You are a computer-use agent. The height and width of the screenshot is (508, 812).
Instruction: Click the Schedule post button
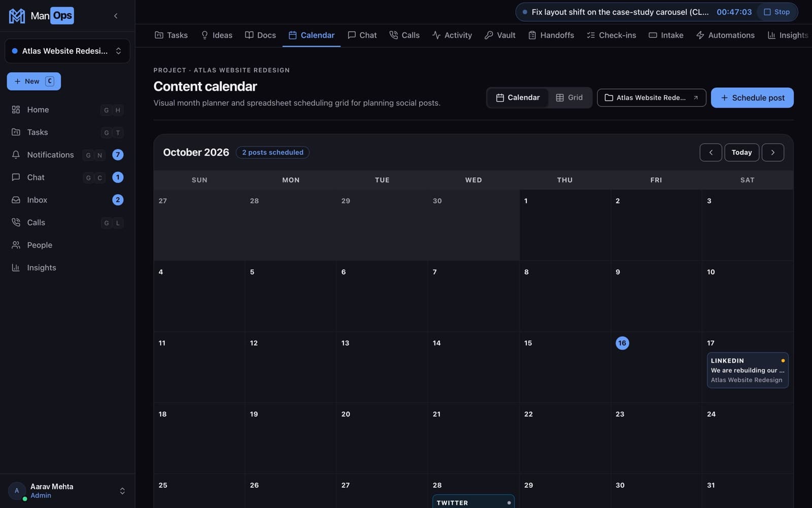[752, 98]
